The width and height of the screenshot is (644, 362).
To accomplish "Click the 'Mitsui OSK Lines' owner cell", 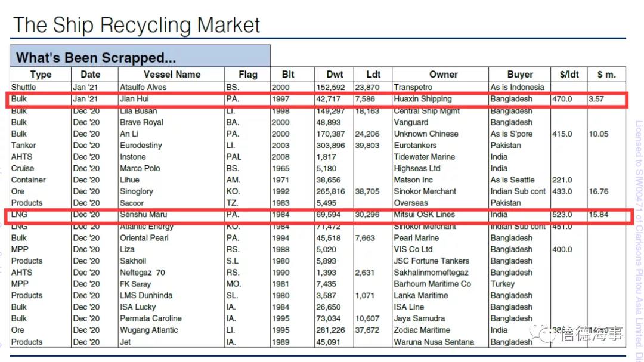I will [x=424, y=215].
